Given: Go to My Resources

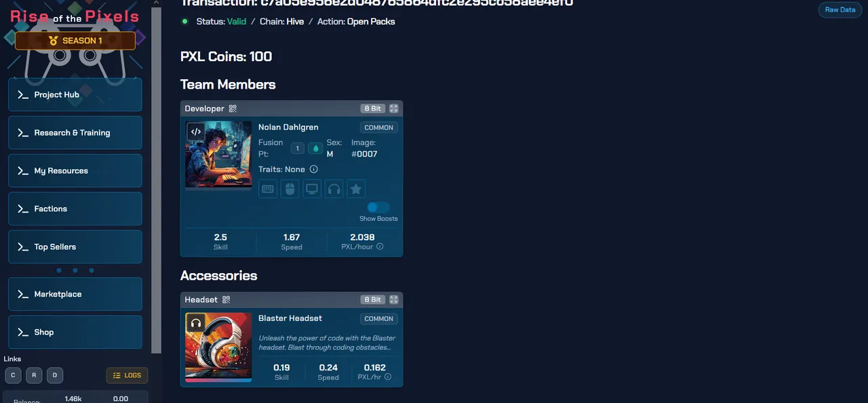Looking at the screenshot, I should tap(75, 171).
